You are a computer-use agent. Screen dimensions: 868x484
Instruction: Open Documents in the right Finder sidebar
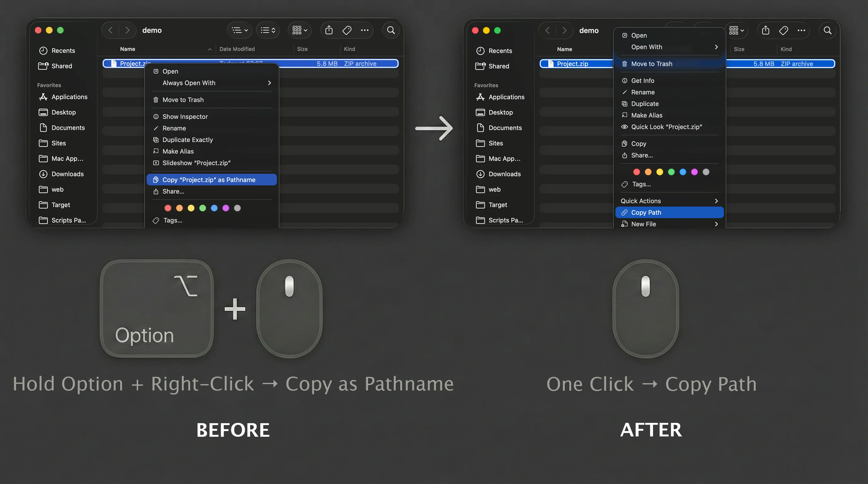(x=498, y=128)
